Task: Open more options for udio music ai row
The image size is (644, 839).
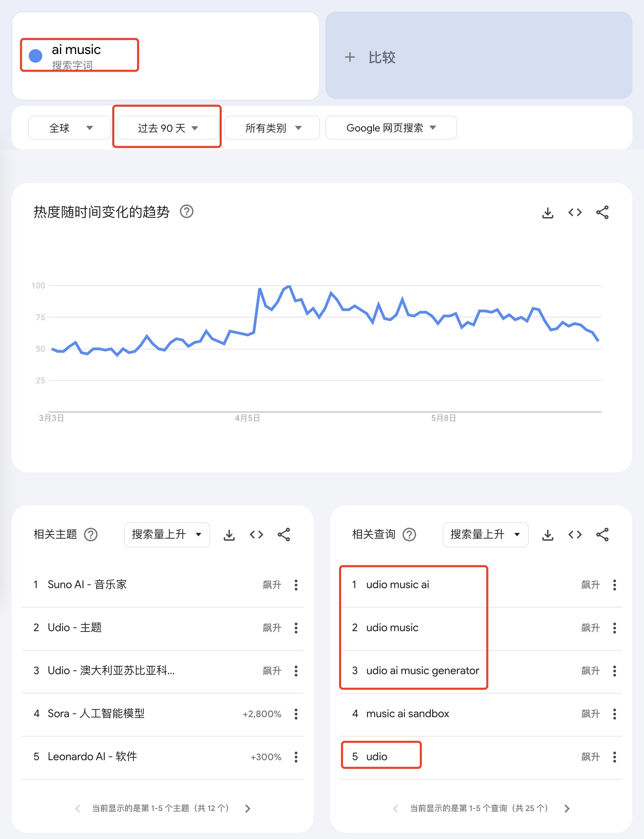Action: click(614, 585)
